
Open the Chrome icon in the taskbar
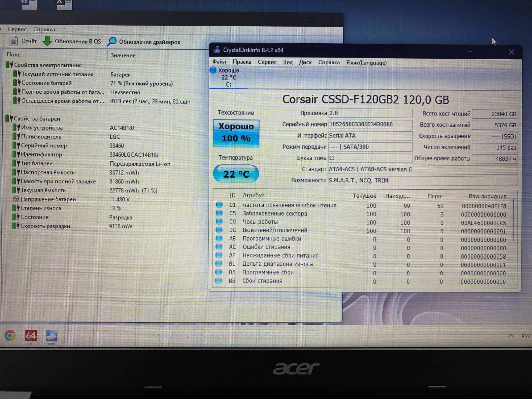[10, 336]
